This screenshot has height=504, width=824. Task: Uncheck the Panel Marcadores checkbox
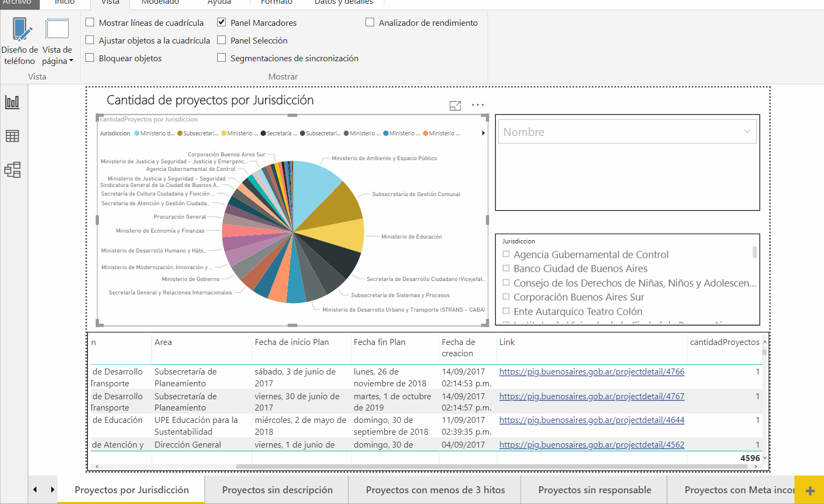click(221, 23)
